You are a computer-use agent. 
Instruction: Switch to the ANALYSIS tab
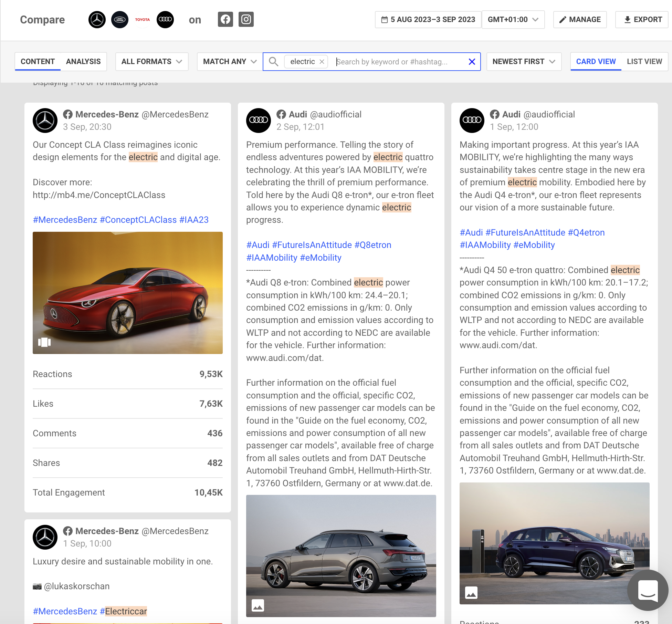[83, 62]
